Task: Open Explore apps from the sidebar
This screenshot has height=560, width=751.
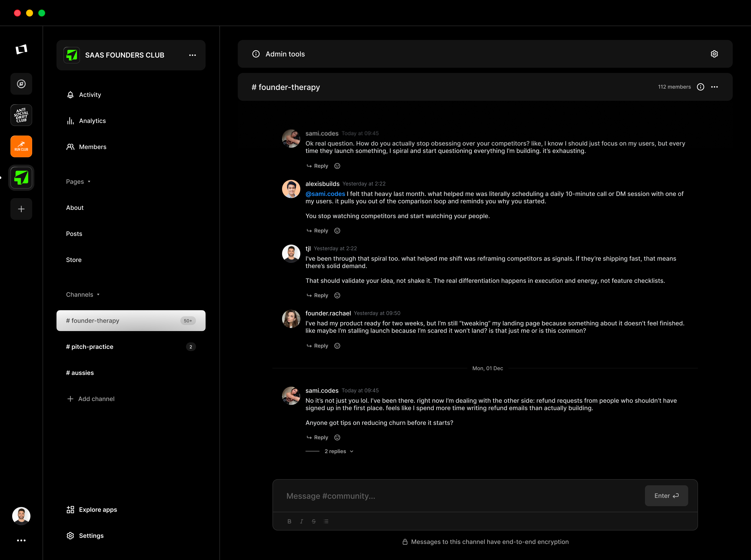Action: click(98, 509)
